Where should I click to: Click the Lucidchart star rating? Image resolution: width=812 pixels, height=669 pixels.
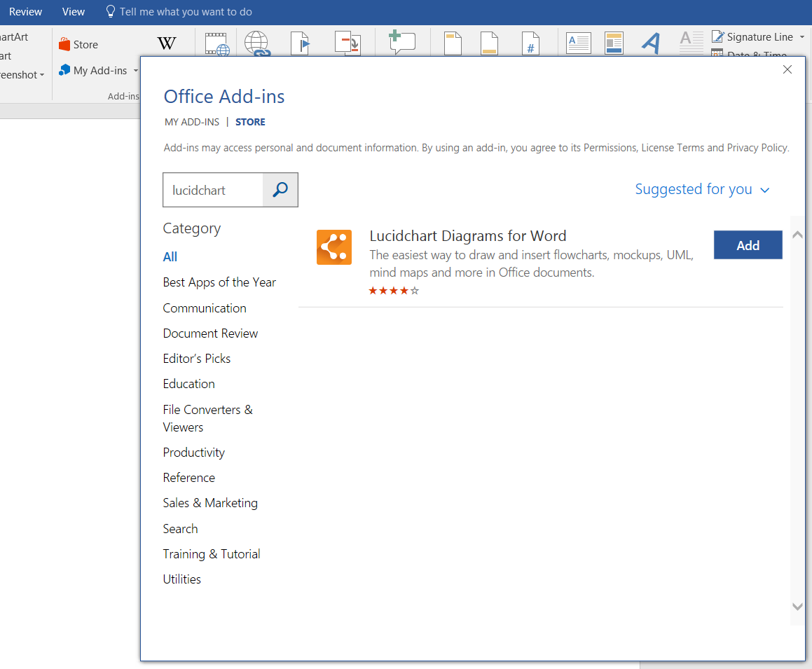click(x=394, y=291)
